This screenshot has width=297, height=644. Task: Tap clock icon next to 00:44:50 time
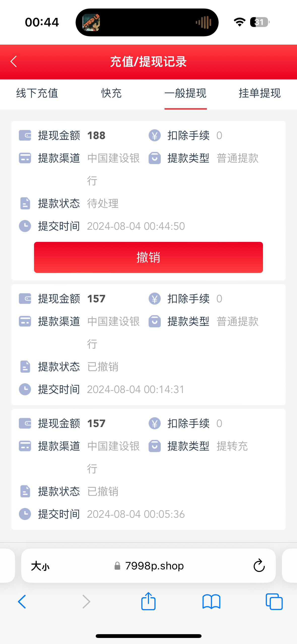point(25,226)
